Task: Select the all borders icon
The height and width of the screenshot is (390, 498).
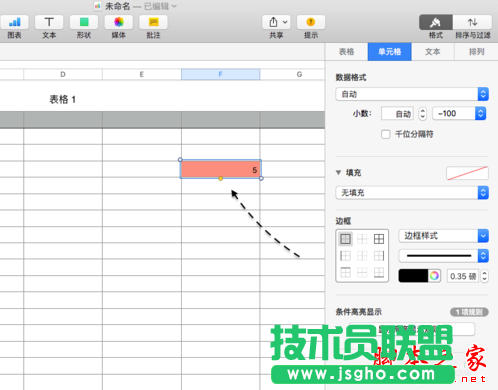Action: tap(379, 239)
